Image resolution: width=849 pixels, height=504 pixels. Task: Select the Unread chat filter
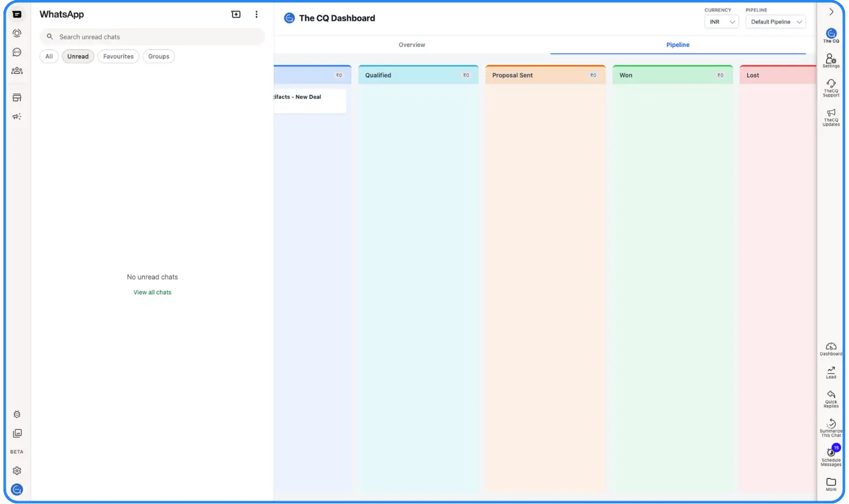78,57
